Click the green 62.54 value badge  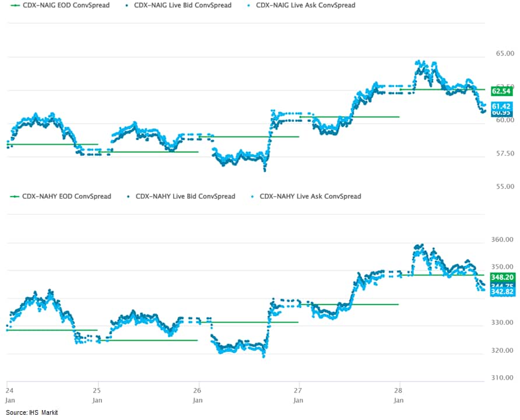point(501,91)
